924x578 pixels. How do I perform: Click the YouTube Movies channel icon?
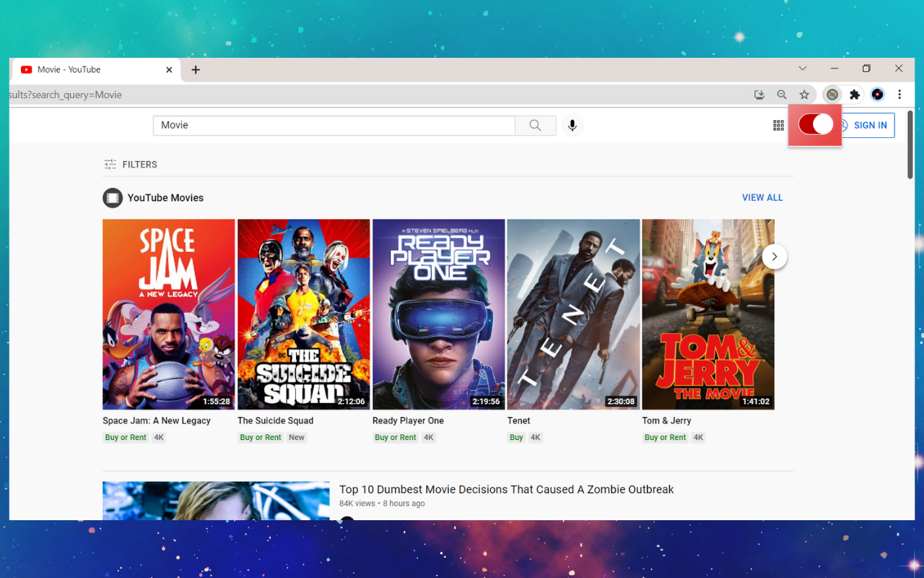(113, 198)
